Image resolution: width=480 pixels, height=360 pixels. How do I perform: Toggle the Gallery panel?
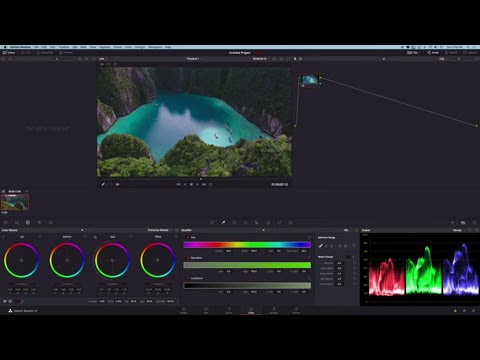point(9,53)
